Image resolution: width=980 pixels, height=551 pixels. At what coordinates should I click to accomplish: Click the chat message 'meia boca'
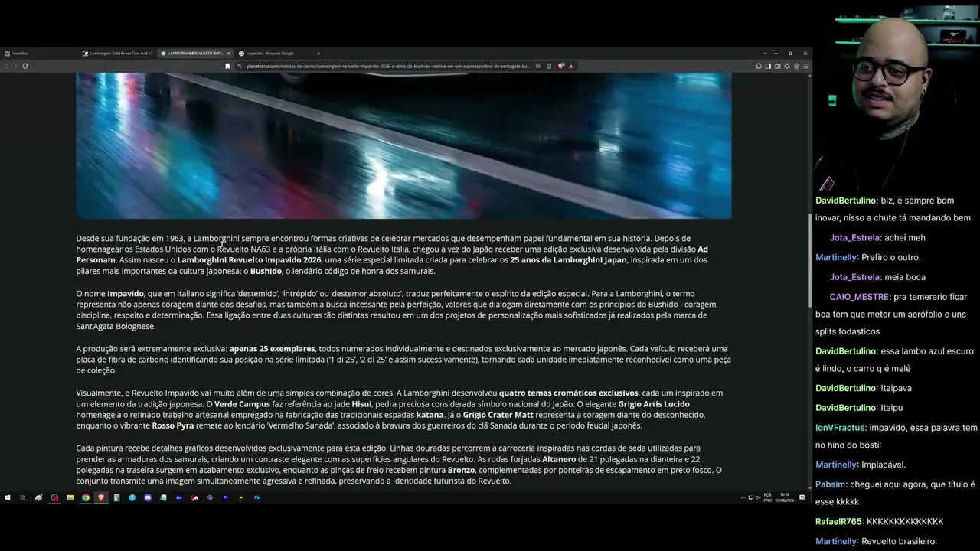(x=904, y=277)
